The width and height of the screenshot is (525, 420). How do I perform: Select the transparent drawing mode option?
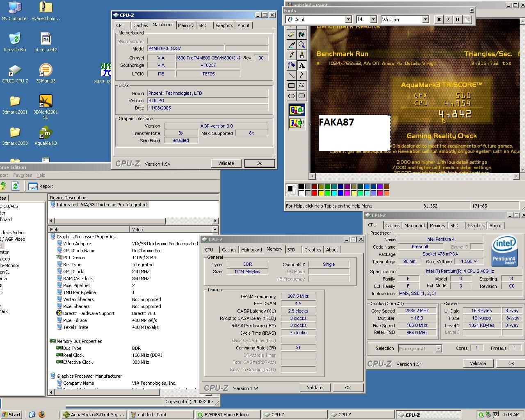point(297,123)
